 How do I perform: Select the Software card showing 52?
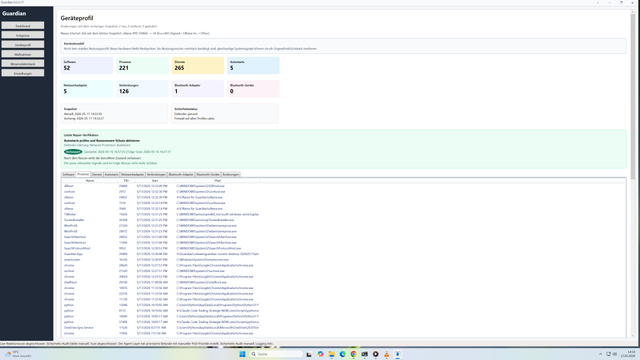[x=87, y=65]
